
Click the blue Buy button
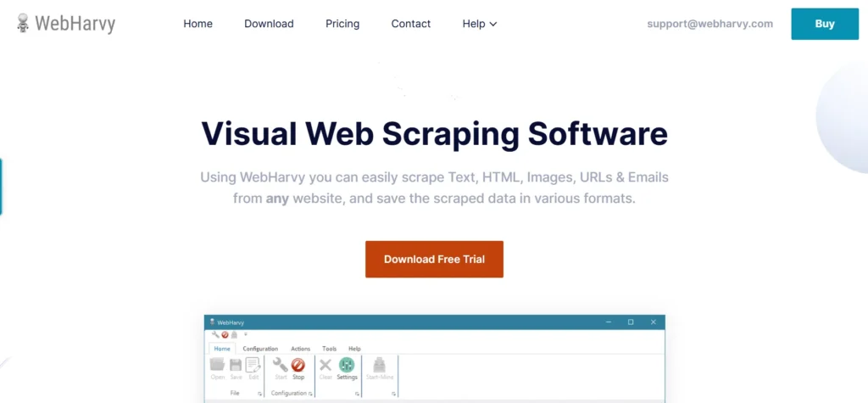pos(825,24)
